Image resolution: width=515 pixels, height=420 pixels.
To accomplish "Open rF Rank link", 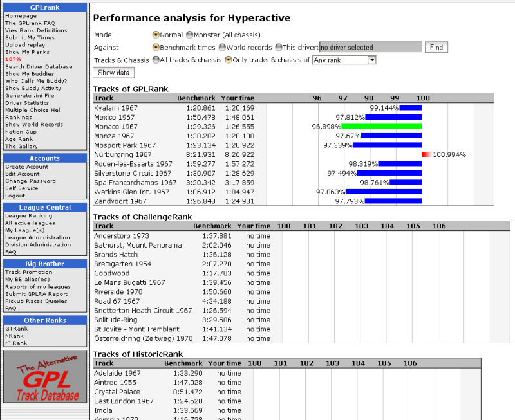I will coord(16,343).
